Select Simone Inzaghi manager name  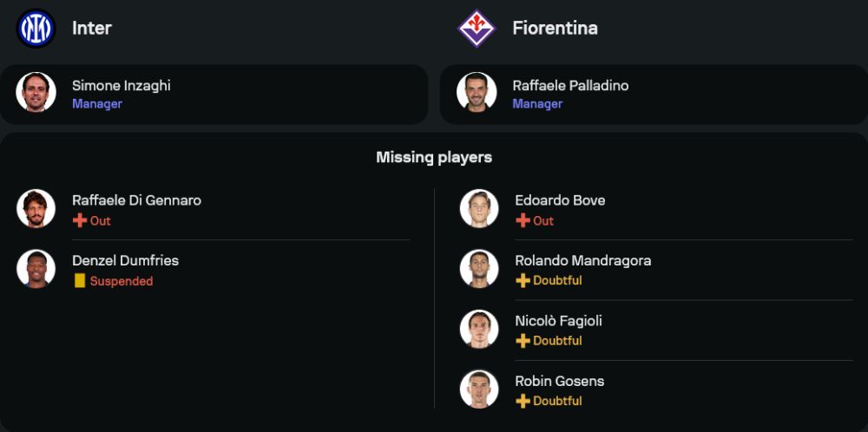(x=121, y=85)
